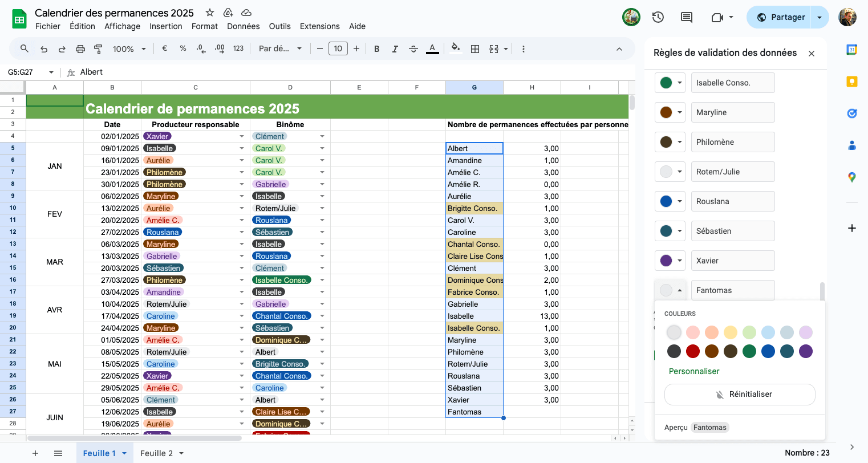Screen dimensions: 868x463
Task: Open more toolbar options
Action: coord(523,49)
